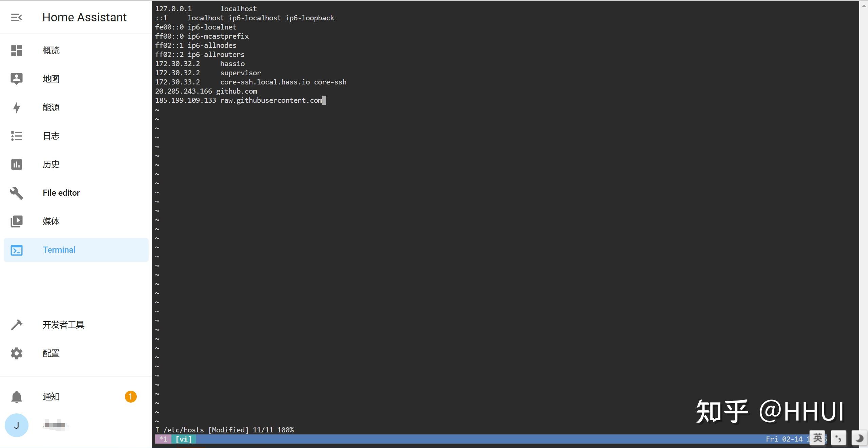
Task: Click the terminal scrollbar up arrow
Action: [864, 6]
